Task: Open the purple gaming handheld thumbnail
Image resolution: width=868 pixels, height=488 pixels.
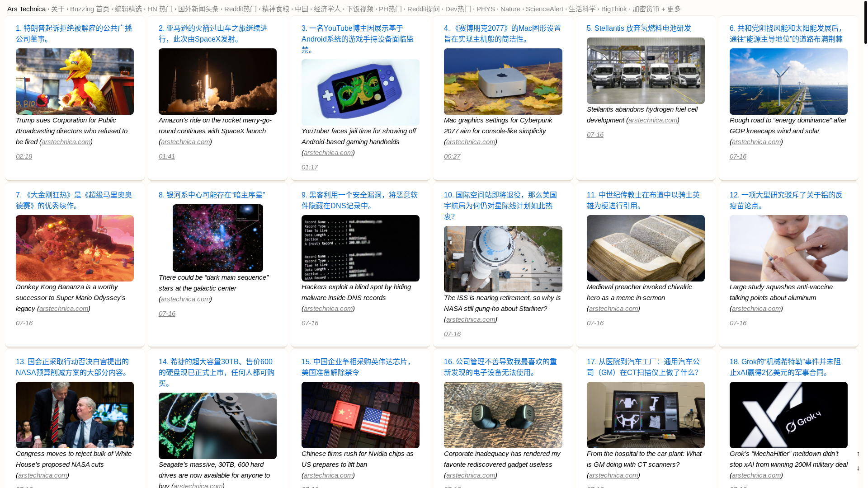Action: [360, 92]
